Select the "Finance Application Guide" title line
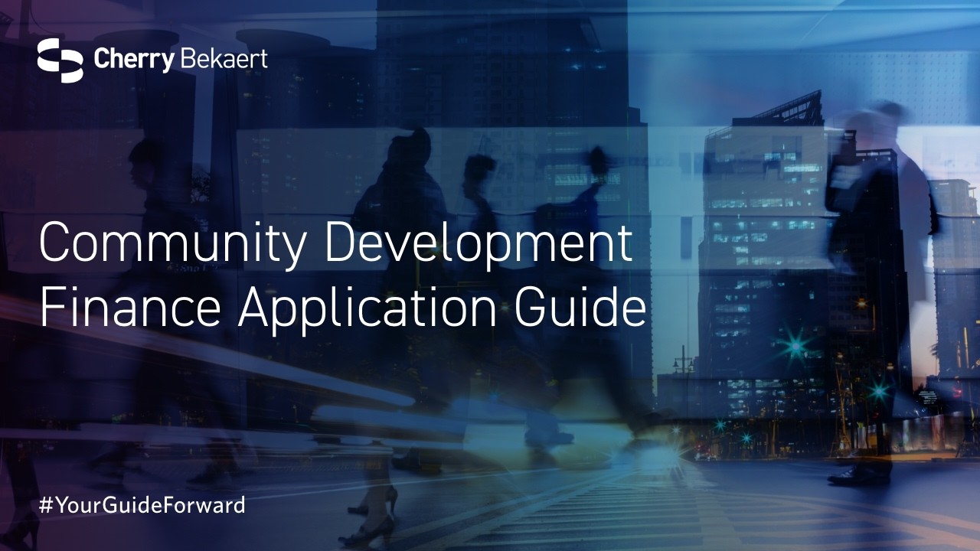The height and width of the screenshot is (551, 980). click(342, 308)
